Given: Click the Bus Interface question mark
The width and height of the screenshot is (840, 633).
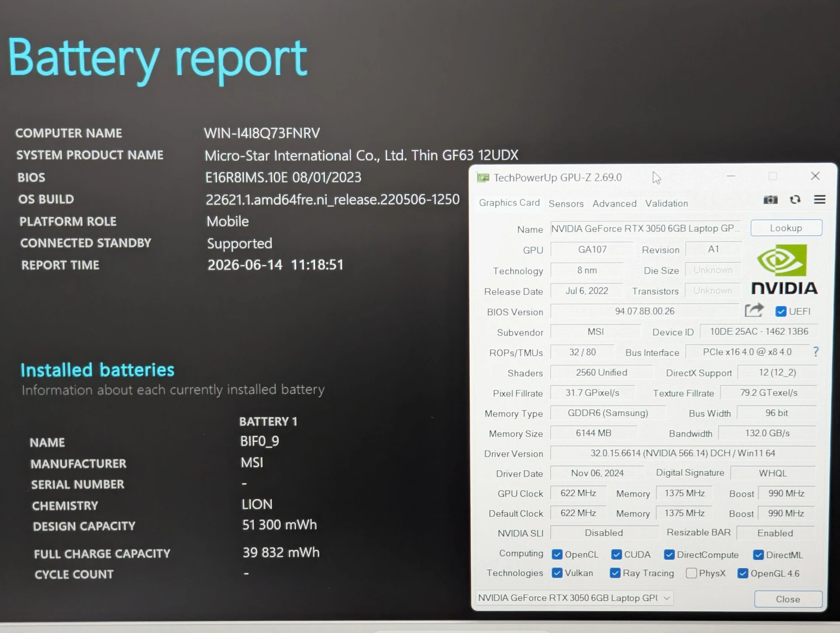Looking at the screenshot, I should 816,351.
